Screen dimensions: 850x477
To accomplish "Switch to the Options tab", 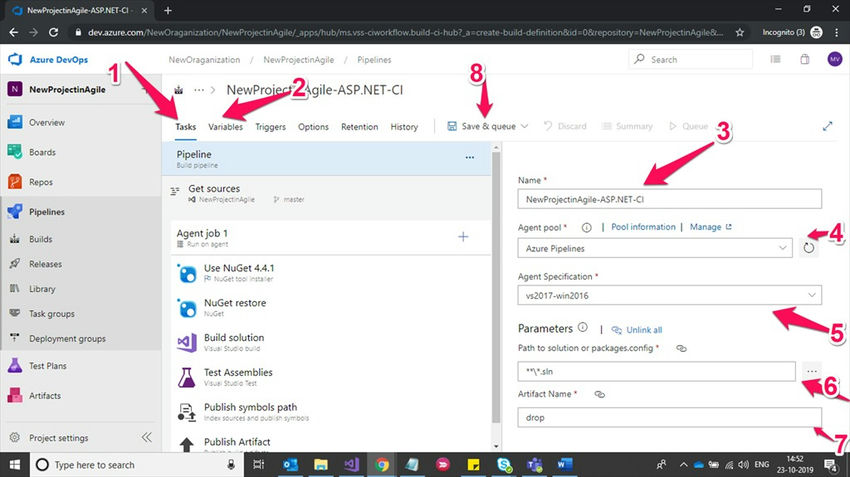I will (313, 127).
